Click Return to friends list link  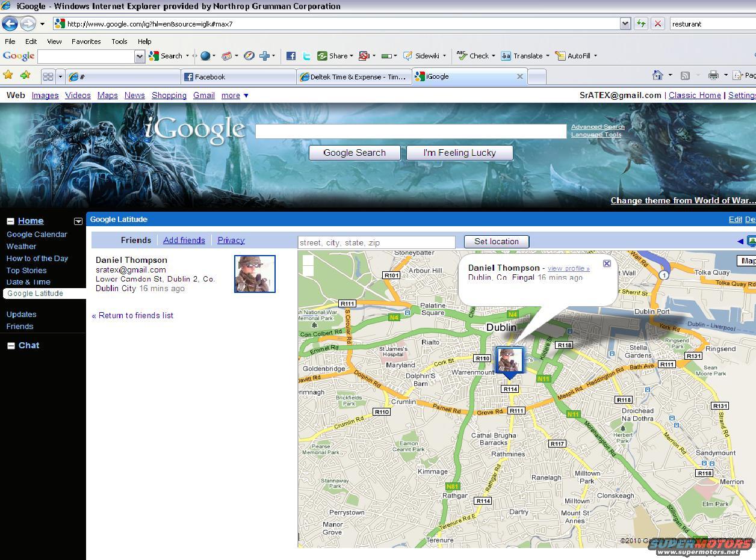[x=132, y=315]
